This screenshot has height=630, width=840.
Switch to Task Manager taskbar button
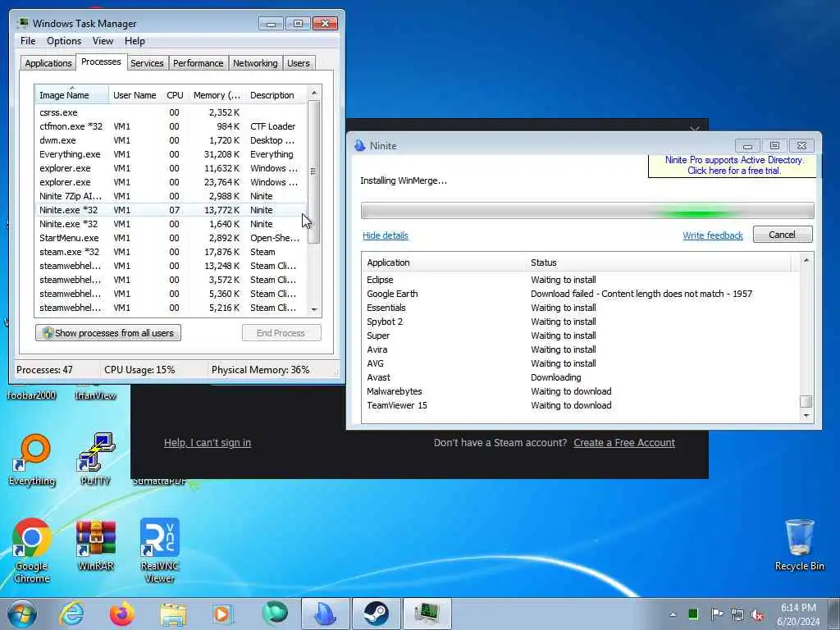click(x=427, y=614)
